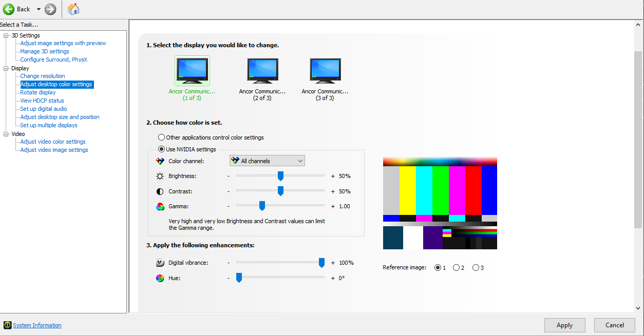Select display 2 of 3 monitor icon
The width and height of the screenshot is (644, 336).
[262, 71]
